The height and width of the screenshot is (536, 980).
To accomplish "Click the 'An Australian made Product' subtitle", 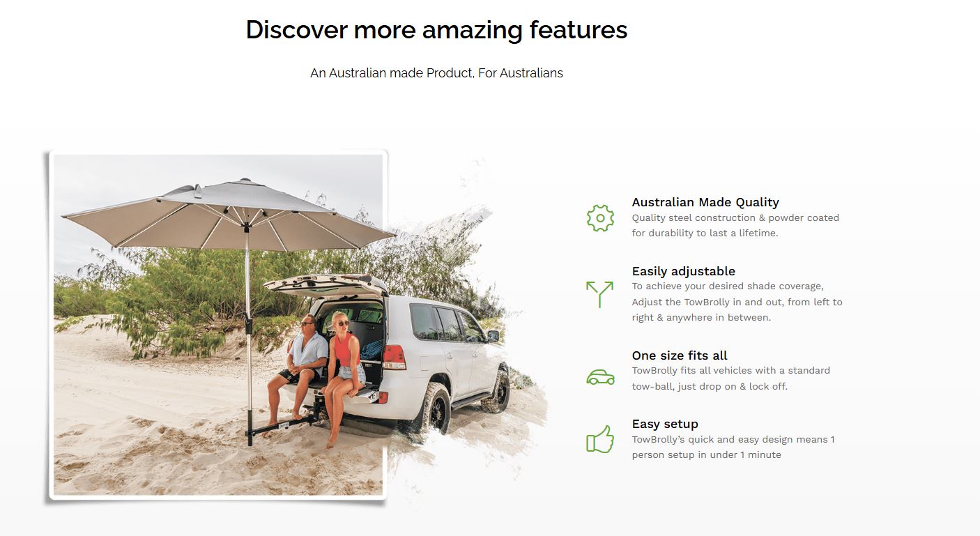I will tap(436, 72).
